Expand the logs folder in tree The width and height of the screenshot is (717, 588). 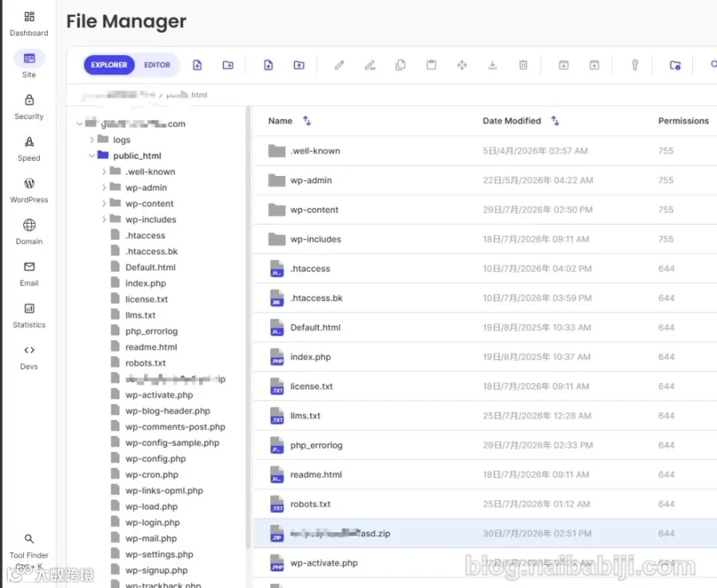click(92, 139)
